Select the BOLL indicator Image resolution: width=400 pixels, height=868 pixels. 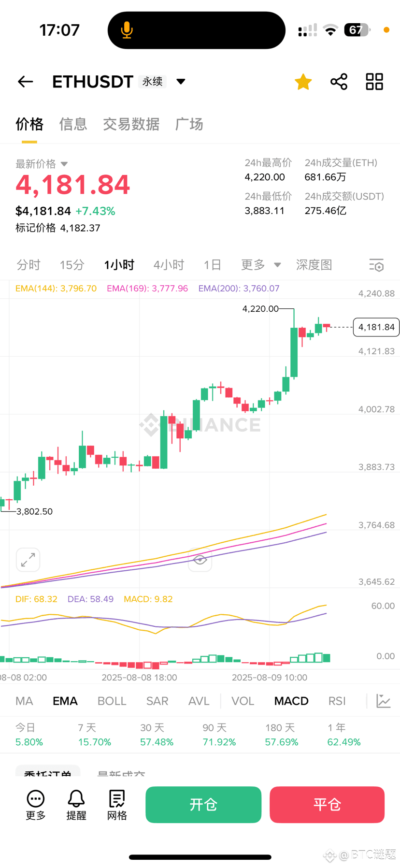(112, 701)
